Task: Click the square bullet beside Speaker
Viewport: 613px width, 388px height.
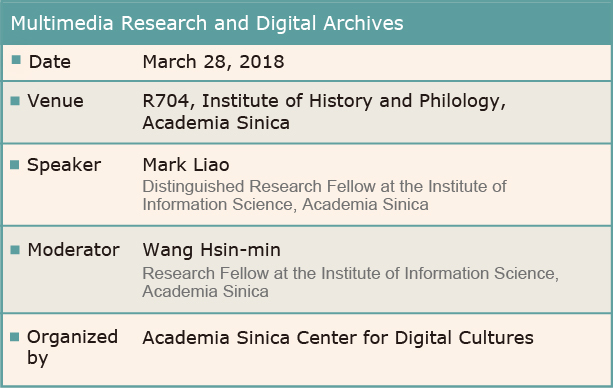Action: (x=14, y=165)
